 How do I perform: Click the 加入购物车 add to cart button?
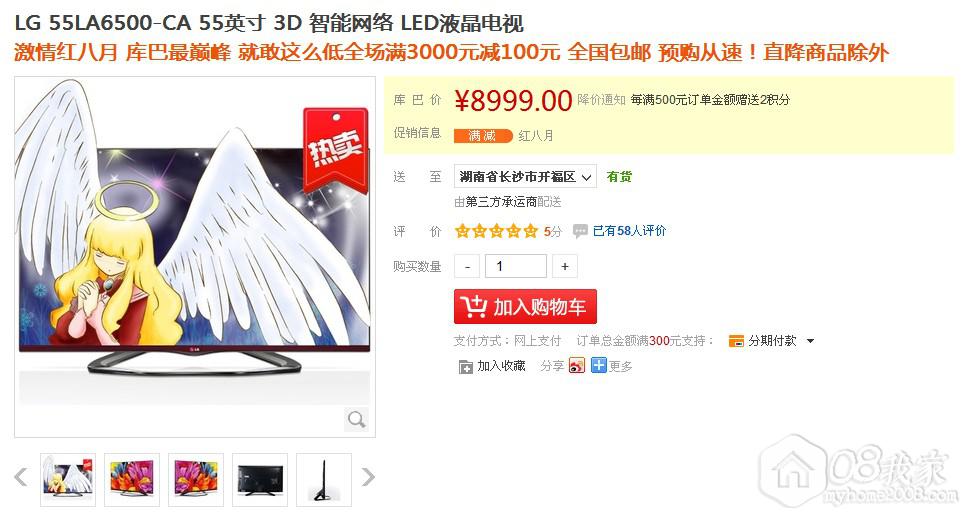tap(525, 306)
